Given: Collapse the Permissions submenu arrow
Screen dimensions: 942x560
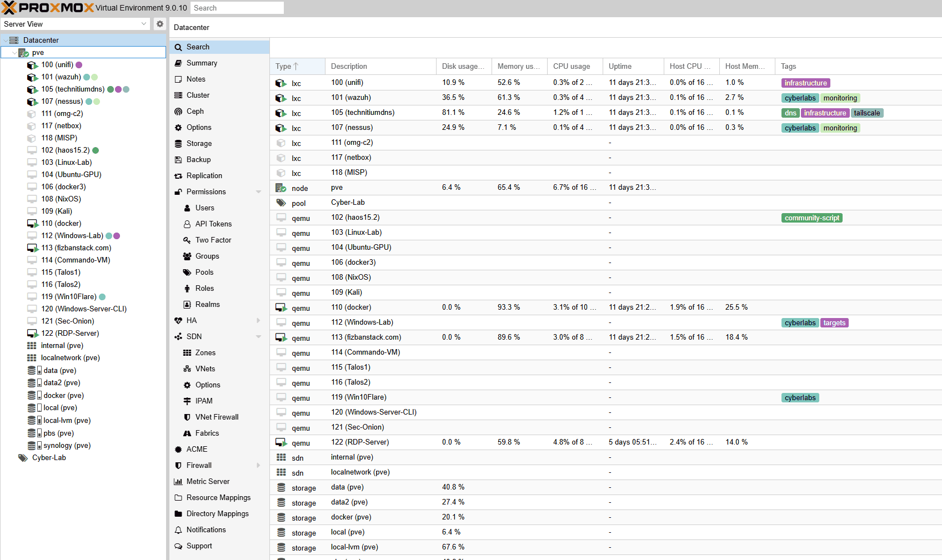Looking at the screenshot, I should 258,192.
